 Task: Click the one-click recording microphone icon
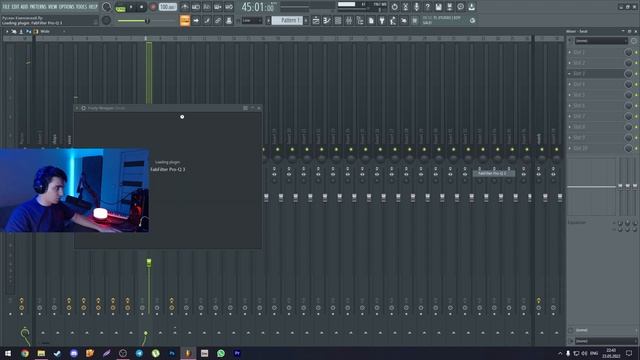pyautogui.click(x=416, y=7)
